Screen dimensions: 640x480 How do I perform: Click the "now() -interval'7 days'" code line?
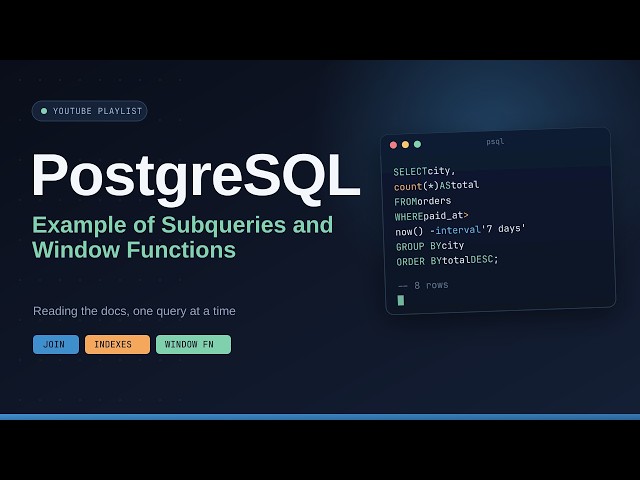click(x=460, y=230)
